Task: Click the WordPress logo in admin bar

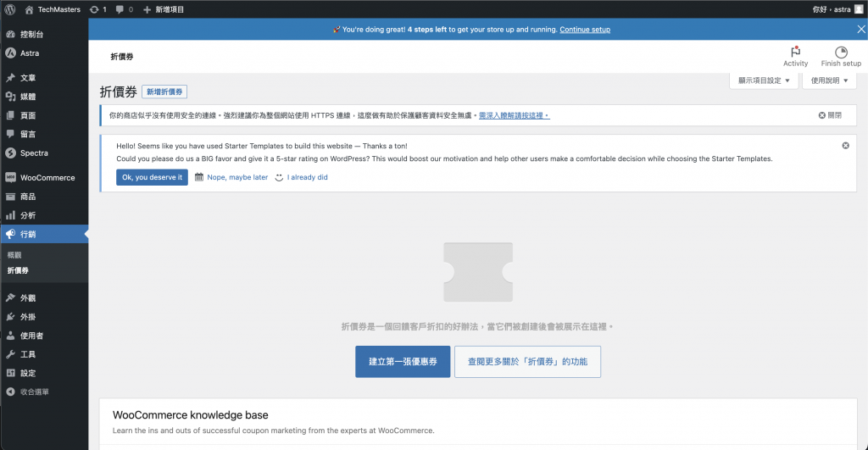Action: pos(10,9)
